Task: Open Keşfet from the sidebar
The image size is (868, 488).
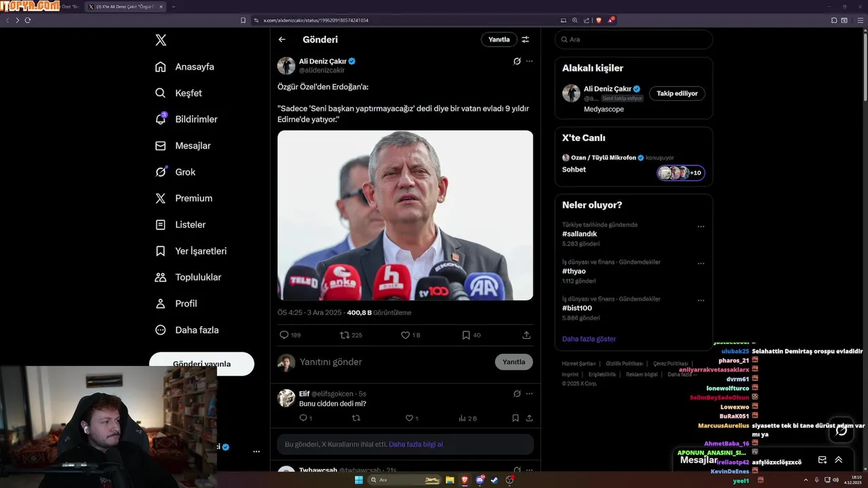Action: pos(179,93)
